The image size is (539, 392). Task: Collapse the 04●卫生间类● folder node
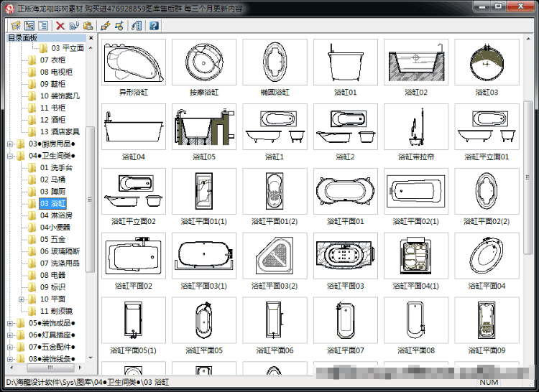10,156
